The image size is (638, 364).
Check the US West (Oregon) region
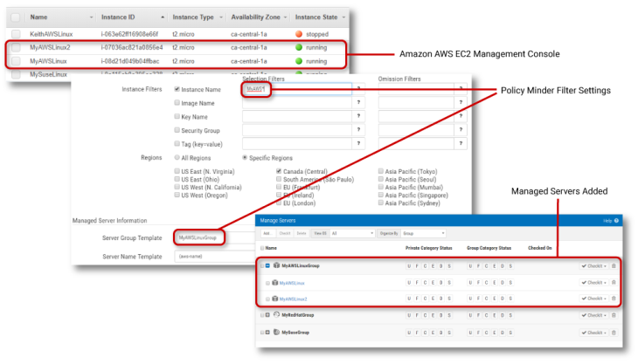coord(177,195)
